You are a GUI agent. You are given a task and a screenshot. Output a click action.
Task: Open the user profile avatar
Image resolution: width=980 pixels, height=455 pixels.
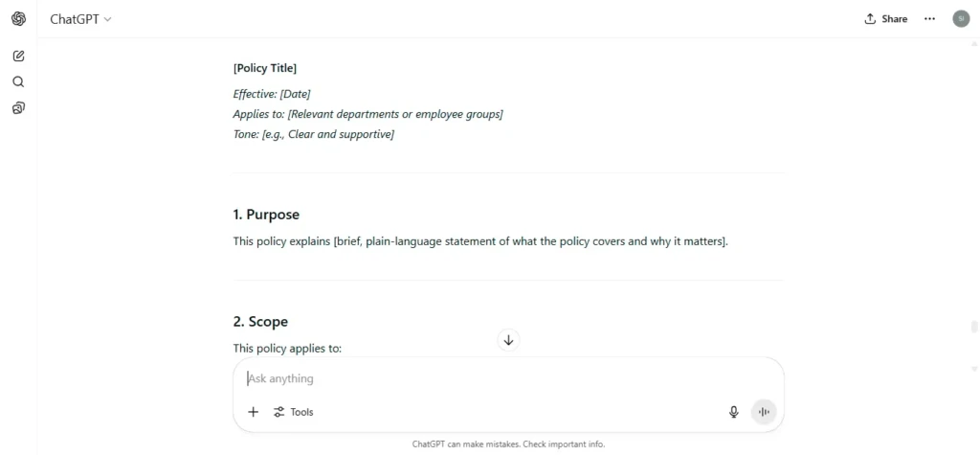click(961, 19)
